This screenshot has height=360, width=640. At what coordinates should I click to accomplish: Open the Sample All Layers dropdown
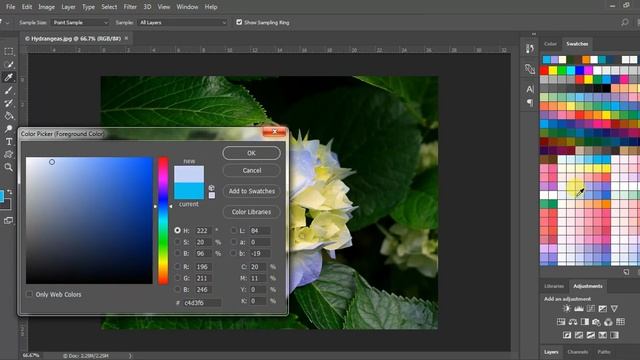182,22
